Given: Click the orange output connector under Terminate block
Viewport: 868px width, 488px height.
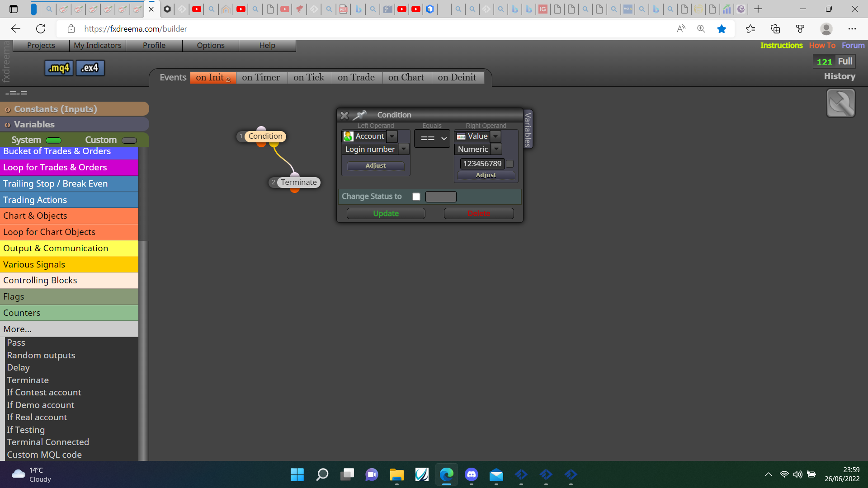Looking at the screenshot, I should pos(295,190).
